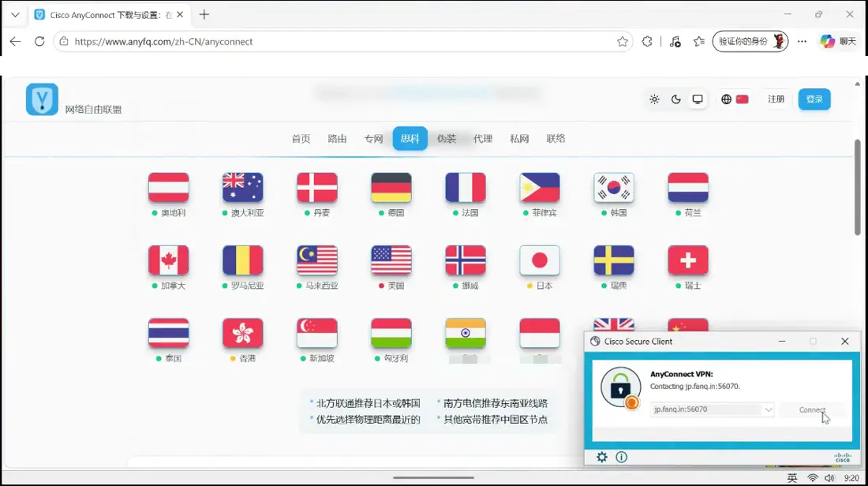The height and width of the screenshot is (486, 868).
Task: Open the browser tab list chevron
Action: (x=15, y=15)
